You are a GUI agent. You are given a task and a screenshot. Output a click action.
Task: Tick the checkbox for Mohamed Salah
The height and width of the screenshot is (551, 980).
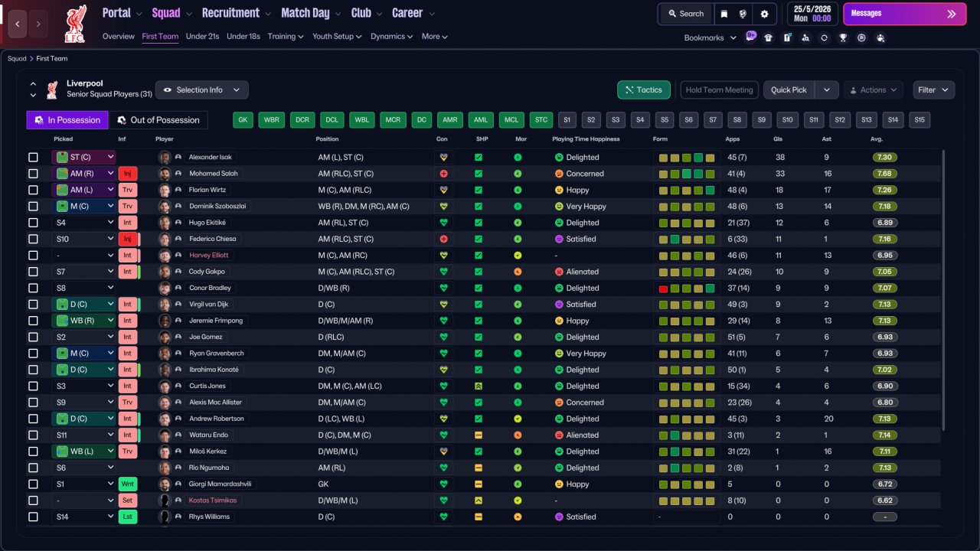pyautogui.click(x=33, y=174)
